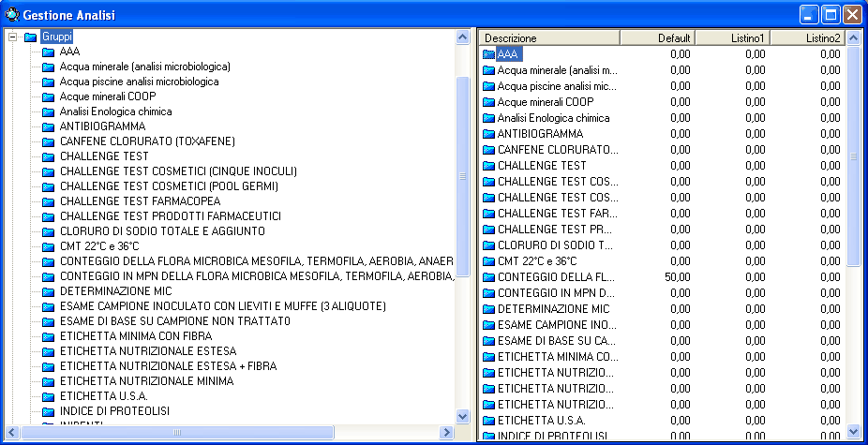Select CANFENE CLORURATO (TOXAFENE) in the tree
The image size is (868, 445).
pos(147,141)
